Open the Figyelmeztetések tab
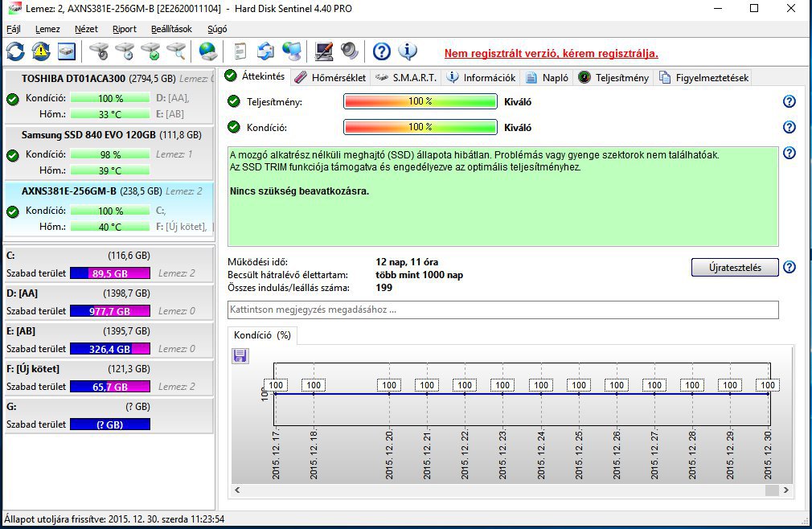Viewport: 812px width, 529px height. point(704,78)
